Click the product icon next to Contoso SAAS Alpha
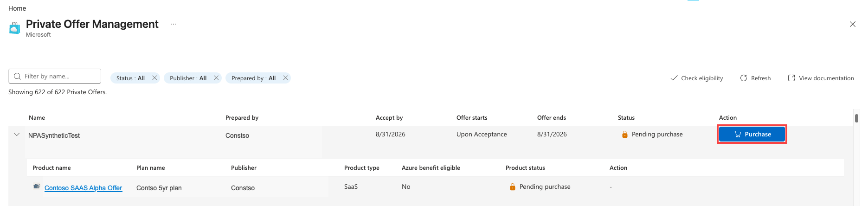The image size is (868, 206). 37,187
